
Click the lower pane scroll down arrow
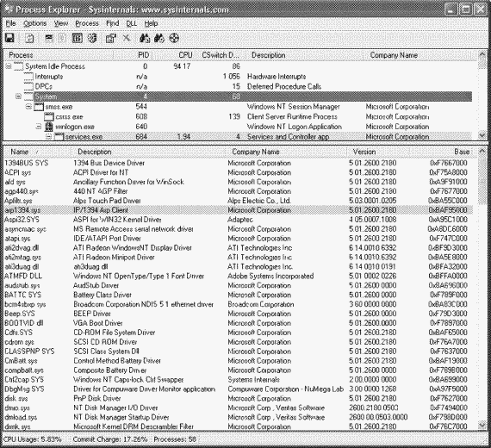pyautogui.click(x=482, y=426)
